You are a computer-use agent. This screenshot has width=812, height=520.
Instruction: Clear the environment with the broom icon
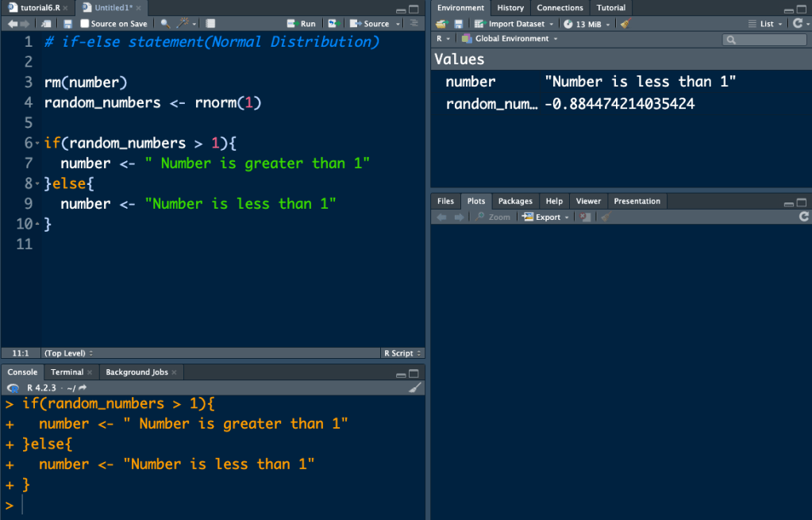[625, 24]
